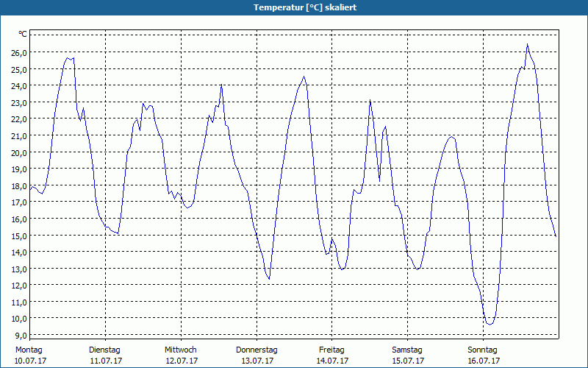
Task: Click the date 13.07.17
Action: 257,361
